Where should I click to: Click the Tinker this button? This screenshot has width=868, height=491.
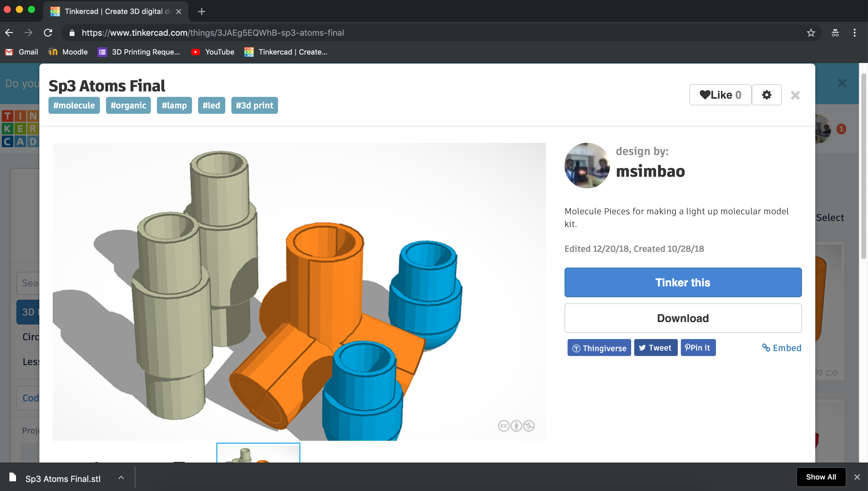pos(682,282)
